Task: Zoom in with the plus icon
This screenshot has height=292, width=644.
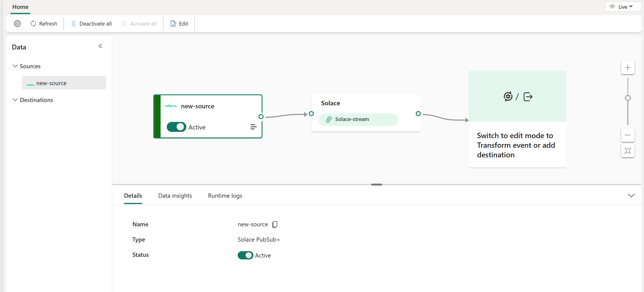Action: pos(628,68)
